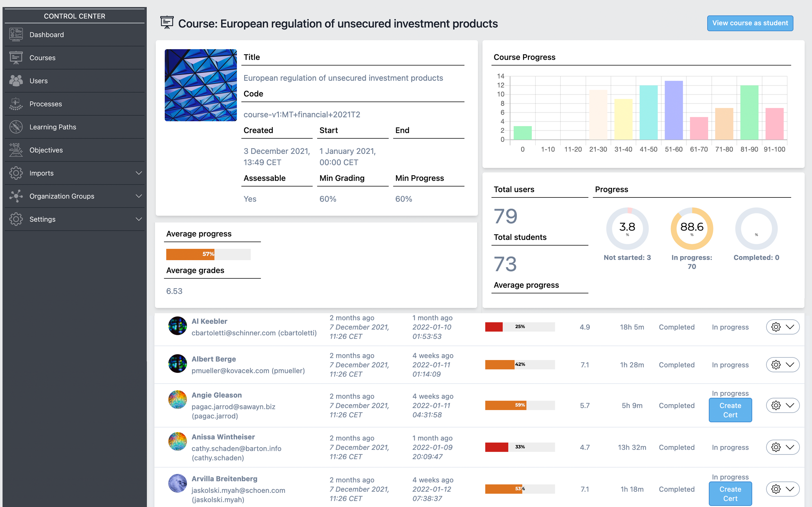The image size is (812, 507).
Task: Select the Control Center menu header
Action: tap(74, 16)
